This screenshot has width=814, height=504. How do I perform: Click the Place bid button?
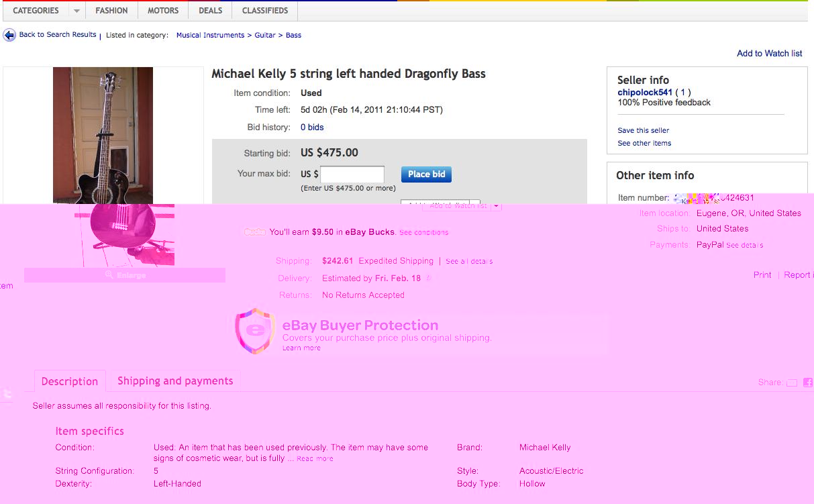[426, 174]
